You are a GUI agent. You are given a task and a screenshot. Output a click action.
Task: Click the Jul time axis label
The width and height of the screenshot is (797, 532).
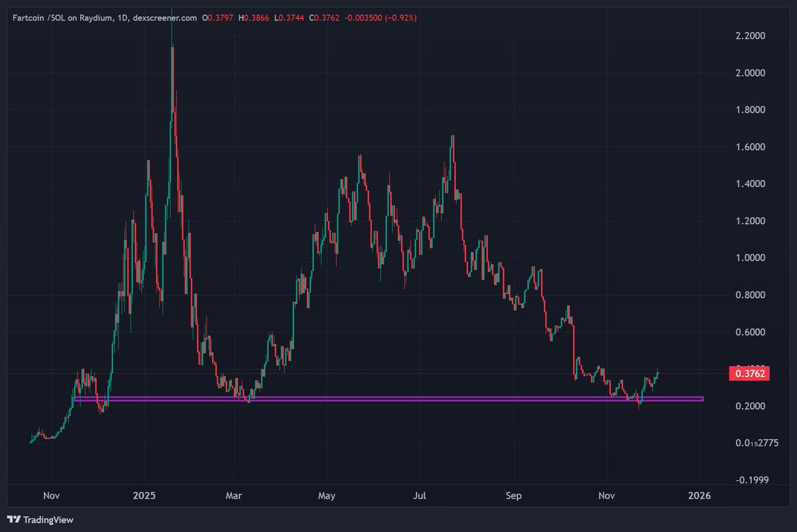tap(420, 495)
